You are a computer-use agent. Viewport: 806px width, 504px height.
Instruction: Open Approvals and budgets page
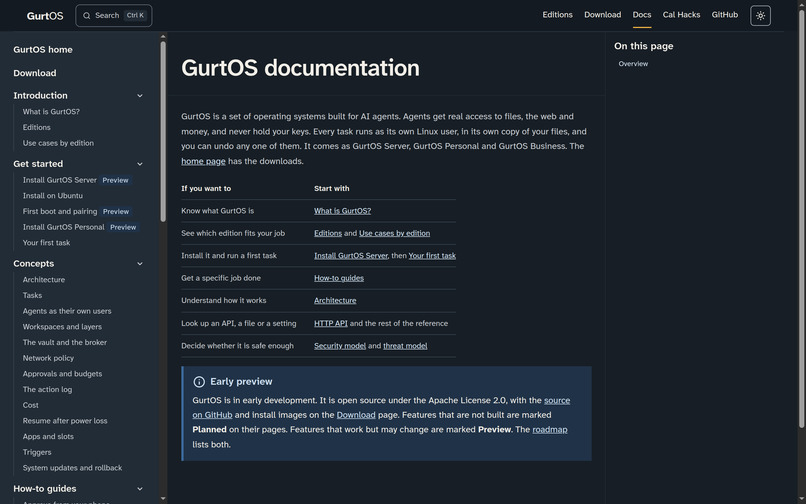pyautogui.click(x=62, y=374)
